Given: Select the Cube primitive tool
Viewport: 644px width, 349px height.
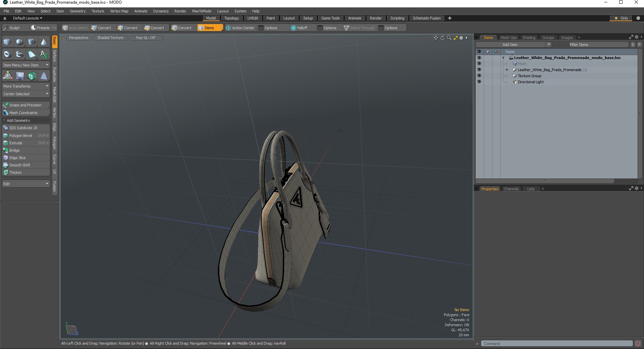Looking at the screenshot, I should (7, 42).
